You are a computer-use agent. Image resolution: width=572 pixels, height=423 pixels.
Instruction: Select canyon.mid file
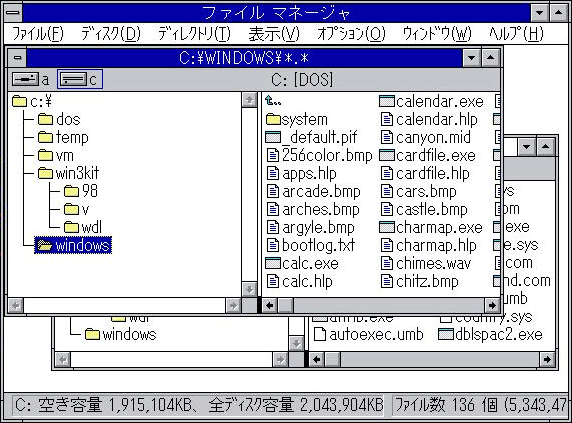[425, 137]
